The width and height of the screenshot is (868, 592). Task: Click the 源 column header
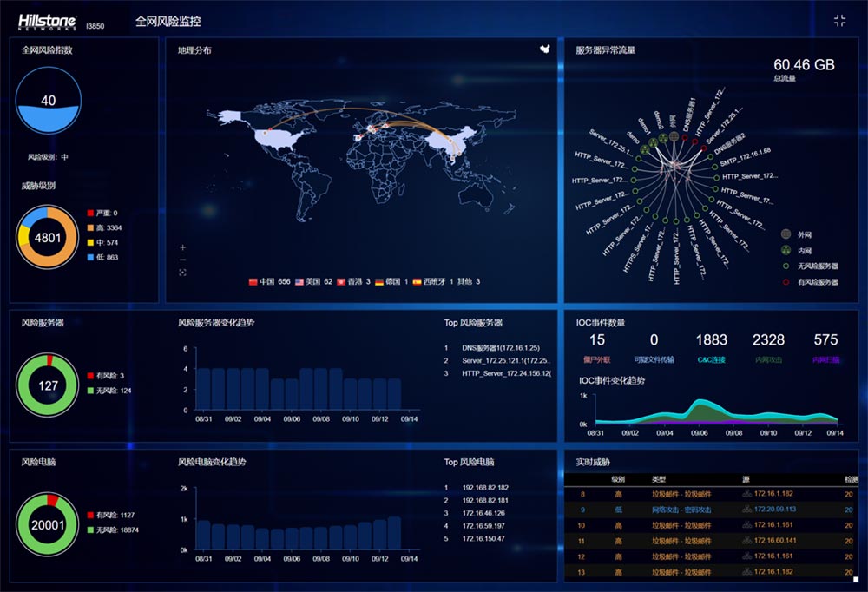[746, 479]
